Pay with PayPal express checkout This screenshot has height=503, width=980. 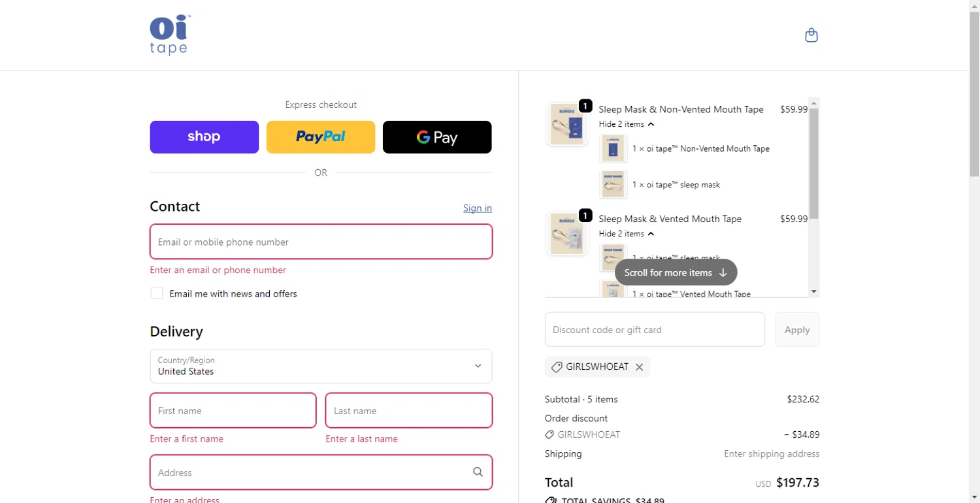point(321,137)
